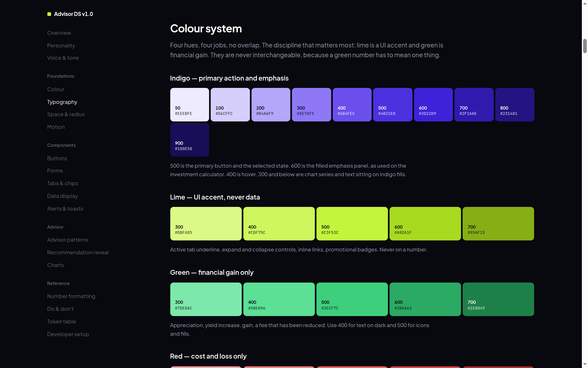This screenshot has height=368, width=588.
Task: Click Lime — UI accent, never data heading
Action: [x=215, y=197]
